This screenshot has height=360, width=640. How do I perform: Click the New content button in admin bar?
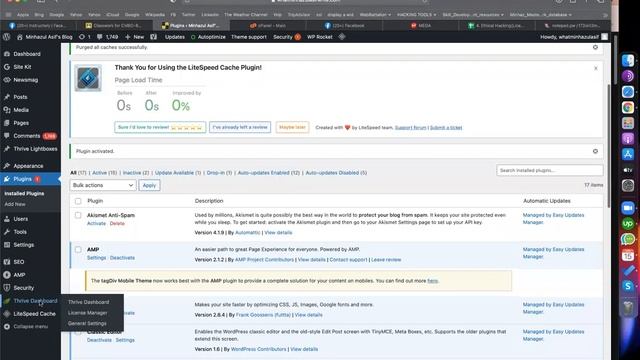135,37
